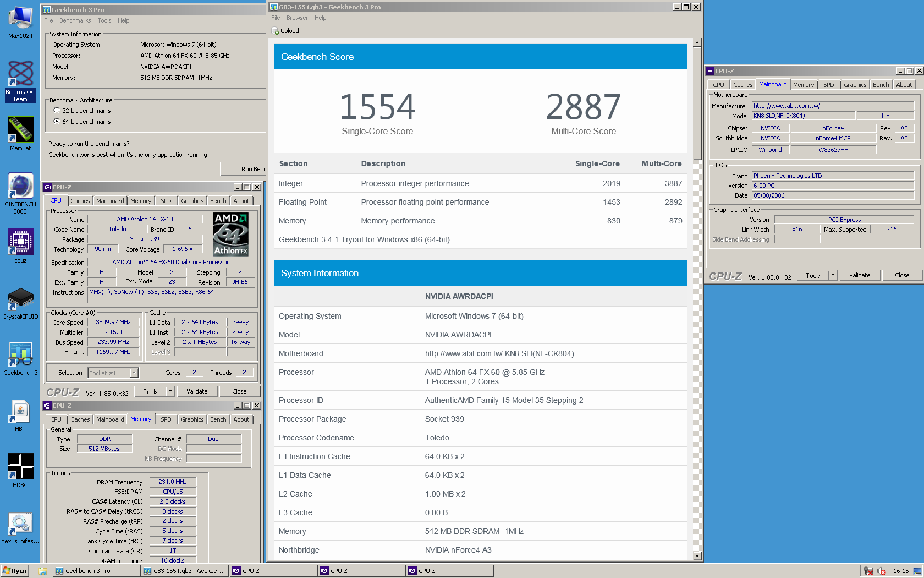The height and width of the screenshot is (578, 924).
Task: Click the CAS# Latency 2.0 clocks field
Action: pos(173,501)
